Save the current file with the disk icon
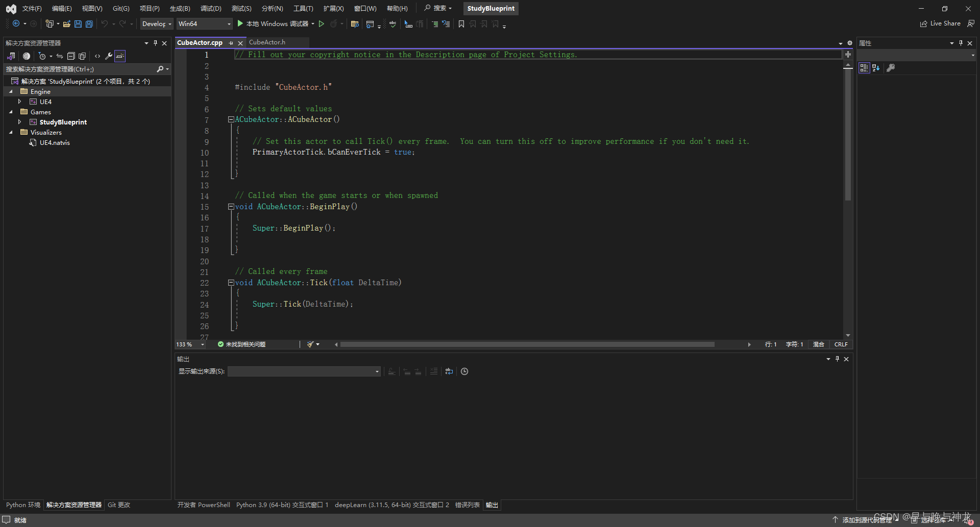 78,23
